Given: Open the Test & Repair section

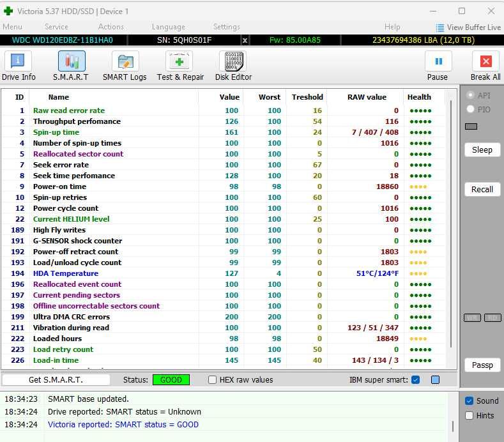Looking at the screenshot, I should click(x=180, y=66).
